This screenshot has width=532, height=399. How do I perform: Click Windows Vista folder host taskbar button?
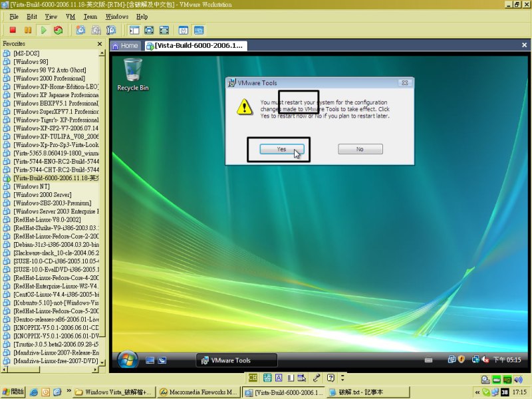tap(114, 392)
